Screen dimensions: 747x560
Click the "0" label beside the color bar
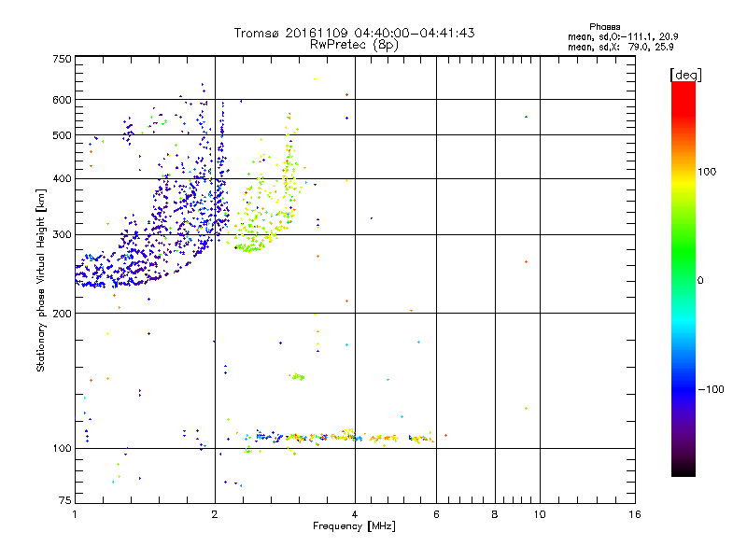(x=700, y=281)
